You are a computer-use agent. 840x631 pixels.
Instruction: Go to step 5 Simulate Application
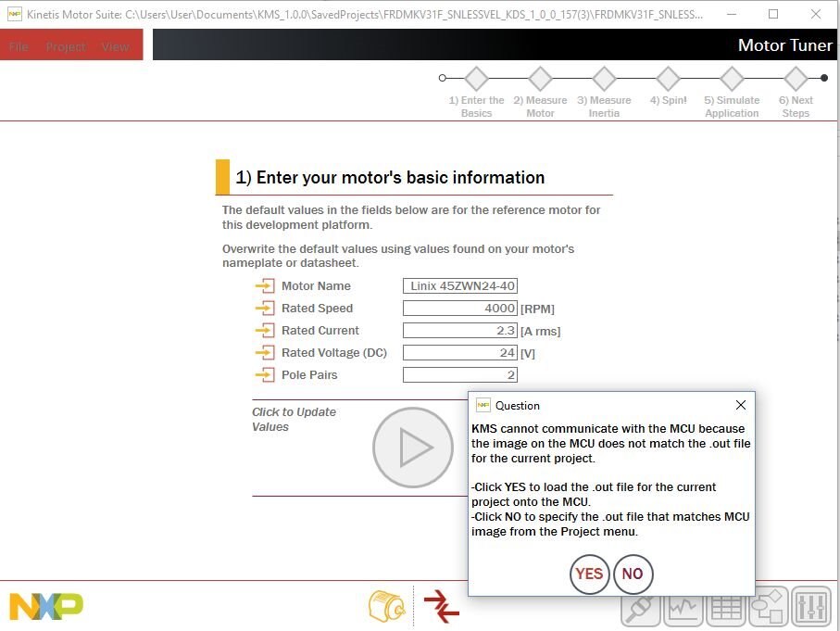732,79
